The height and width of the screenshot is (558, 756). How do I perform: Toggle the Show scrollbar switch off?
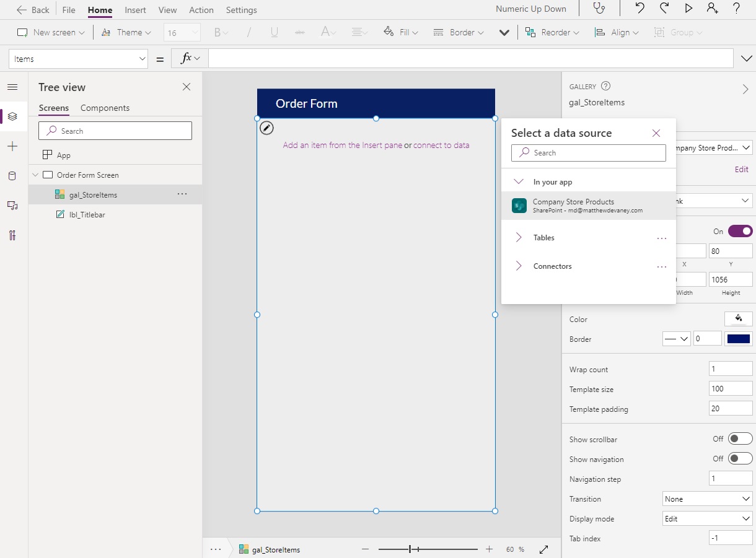tap(740, 438)
